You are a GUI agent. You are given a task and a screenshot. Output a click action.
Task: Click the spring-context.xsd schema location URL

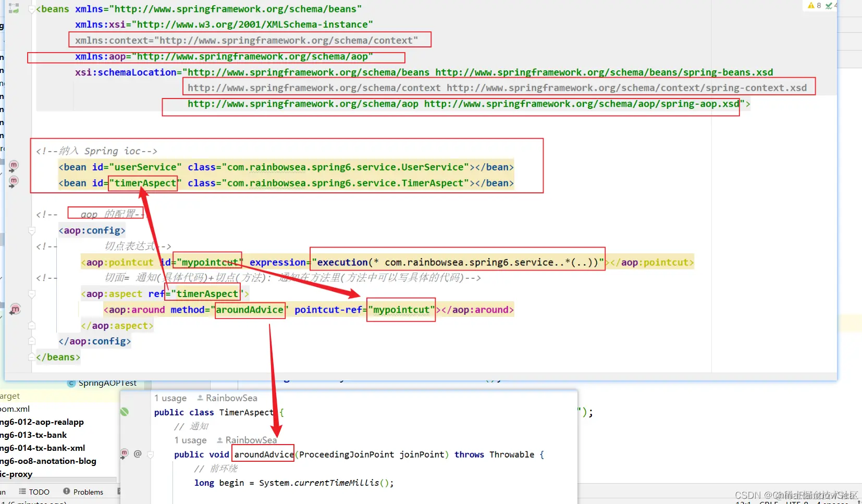point(626,88)
